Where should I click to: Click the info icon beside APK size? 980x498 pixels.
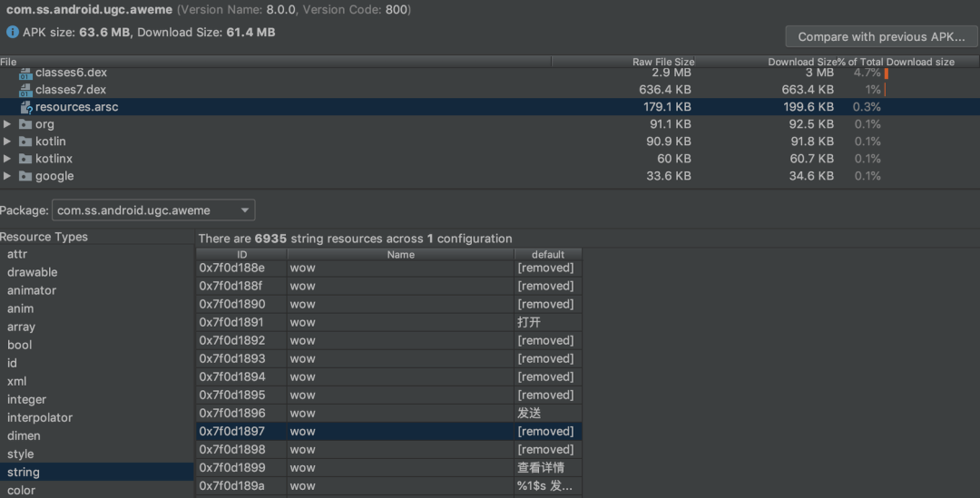coord(13,33)
